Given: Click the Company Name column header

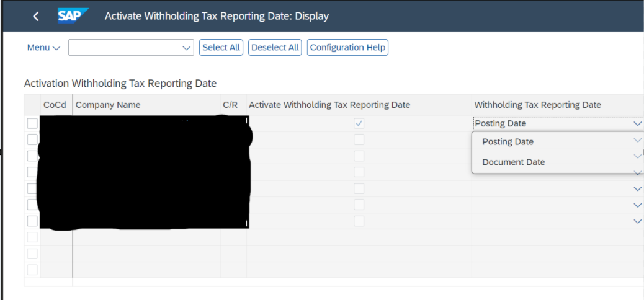Looking at the screenshot, I should 146,105.
